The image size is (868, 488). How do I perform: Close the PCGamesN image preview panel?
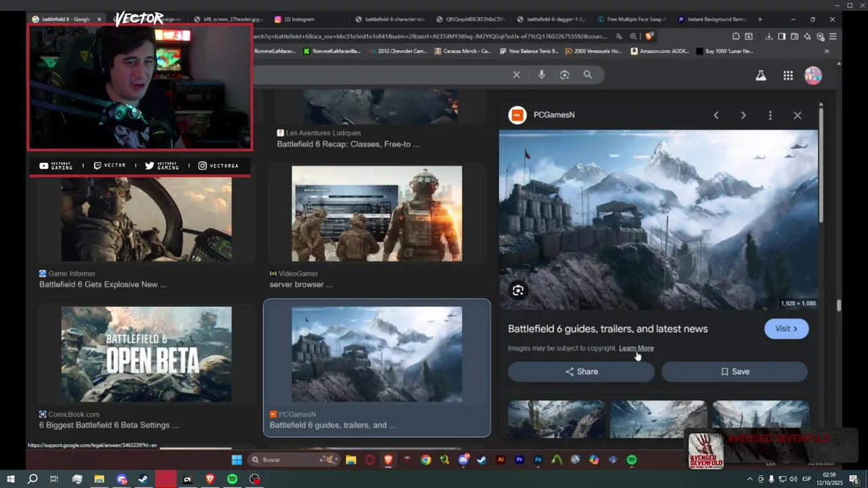click(797, 115)
